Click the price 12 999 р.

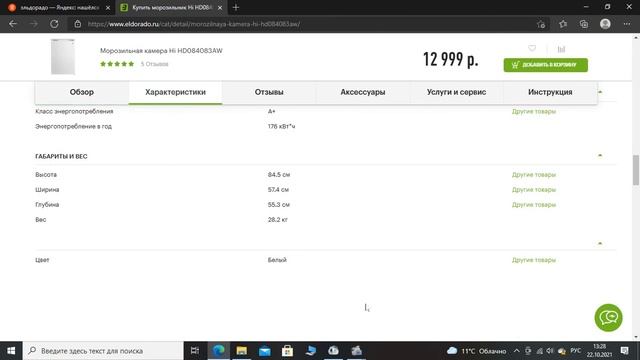[x=451, y=60]
